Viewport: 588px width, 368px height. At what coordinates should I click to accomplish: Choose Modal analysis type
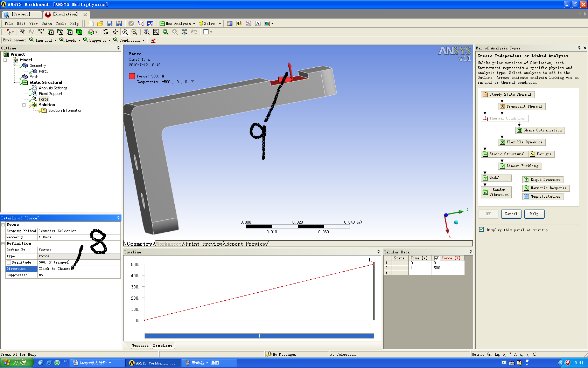(496, 178)
